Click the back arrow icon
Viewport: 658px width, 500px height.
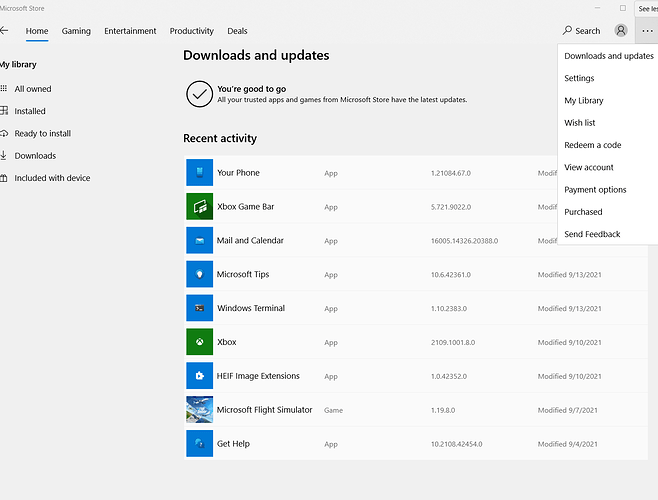pos(4,30)
